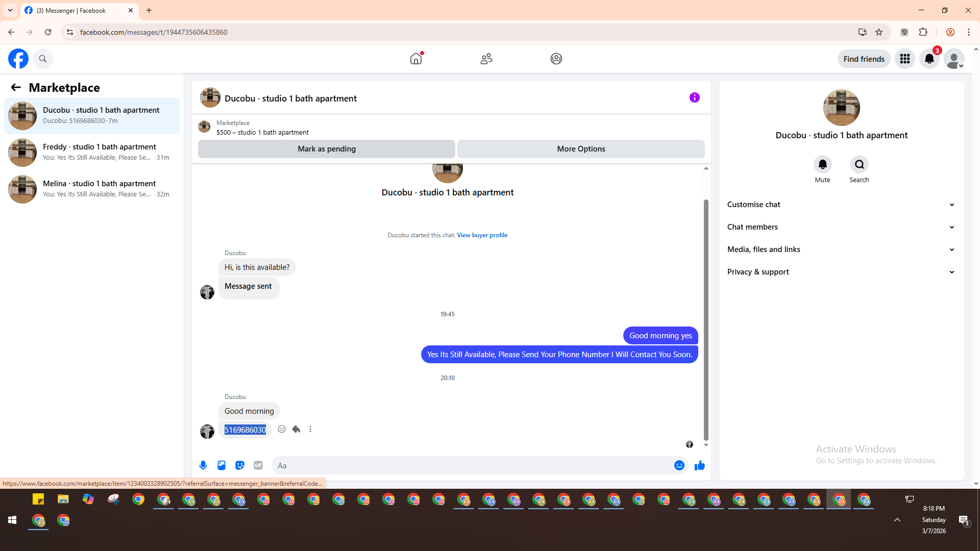980x551 pixels.
Task: View site information icon in address bar
Action: (x=70, y=32)
